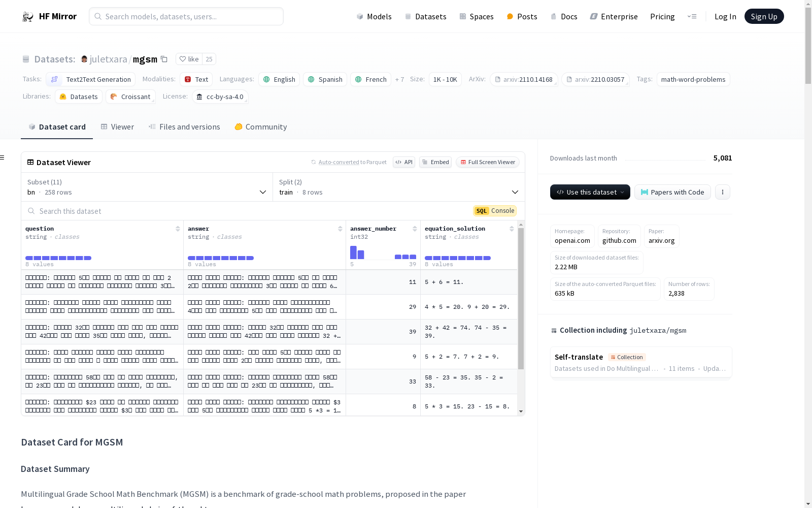Click the Pricing link

pyautogui.click(x=662, y=17)
